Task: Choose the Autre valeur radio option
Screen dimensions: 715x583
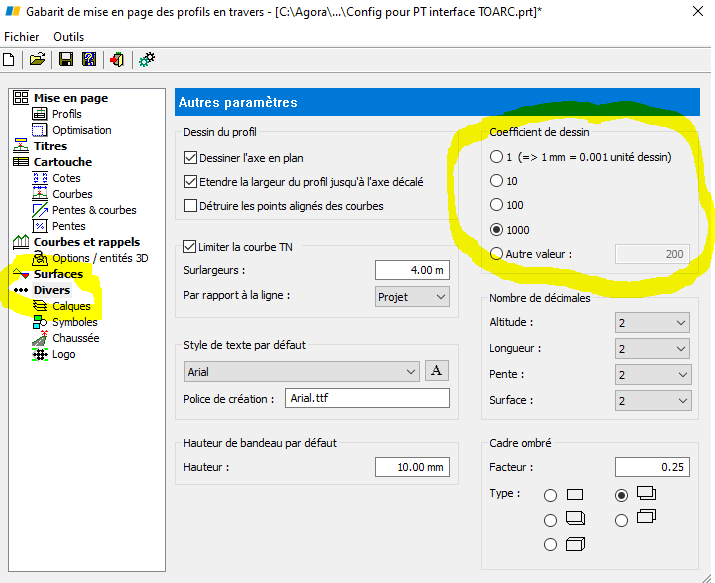Action: (x=496, y=253)
